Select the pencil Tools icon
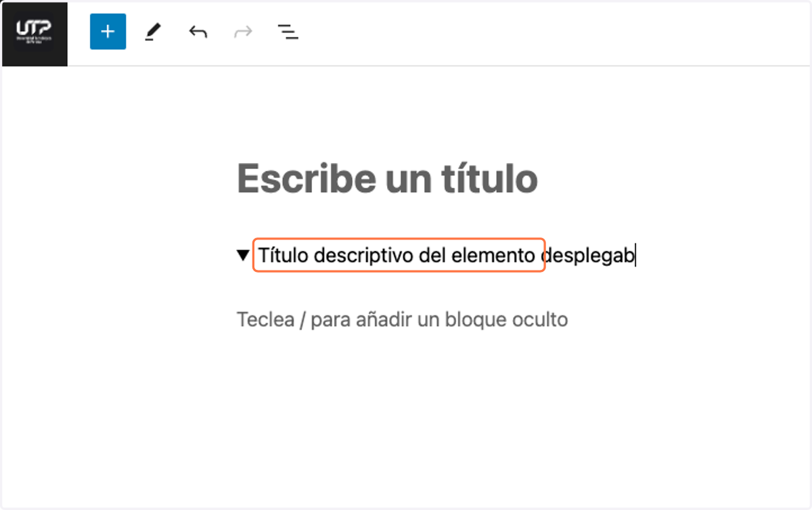 153,32
